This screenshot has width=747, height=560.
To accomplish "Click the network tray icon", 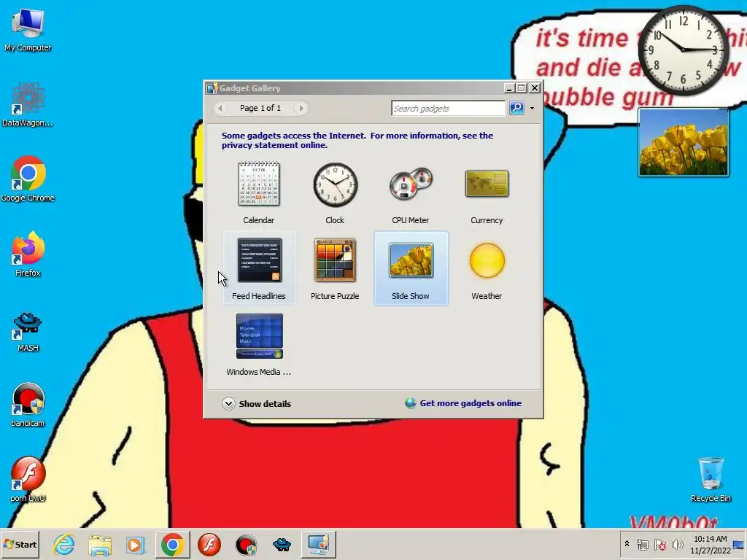I will [x=643, y=544].
